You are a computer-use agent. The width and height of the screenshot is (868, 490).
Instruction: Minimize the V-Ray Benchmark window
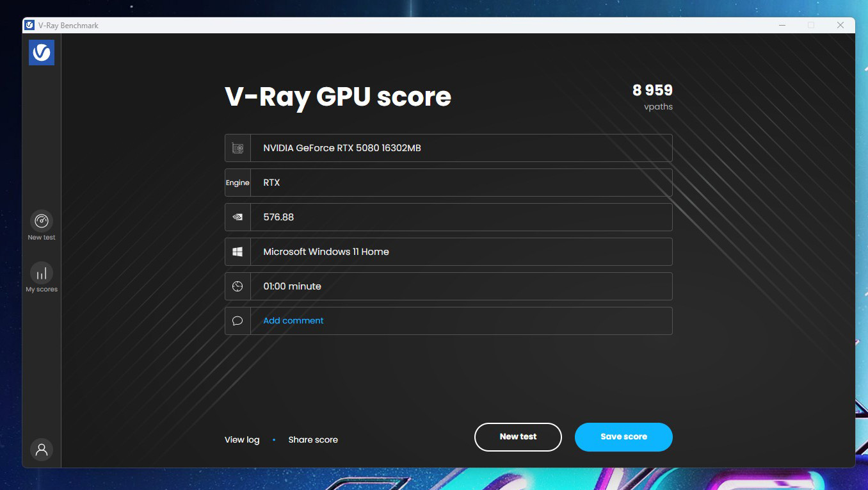coord(782,26)
